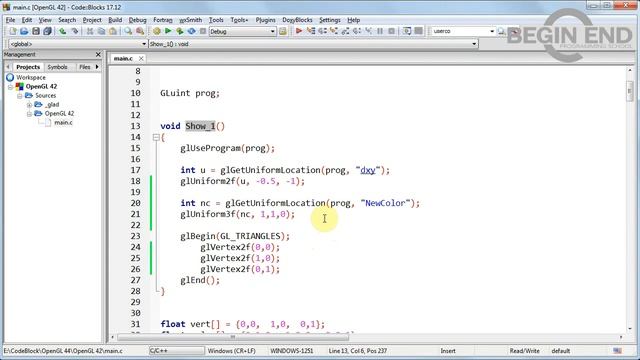Select Workspace in the project tree
This screenshot has height=360, width=640.
31,77
